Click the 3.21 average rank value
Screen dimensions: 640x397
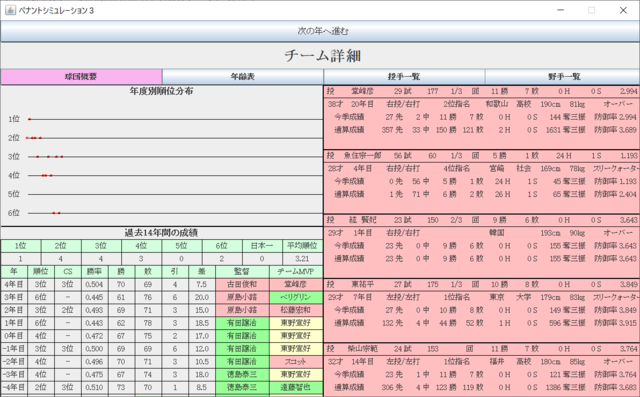(302, 259)
